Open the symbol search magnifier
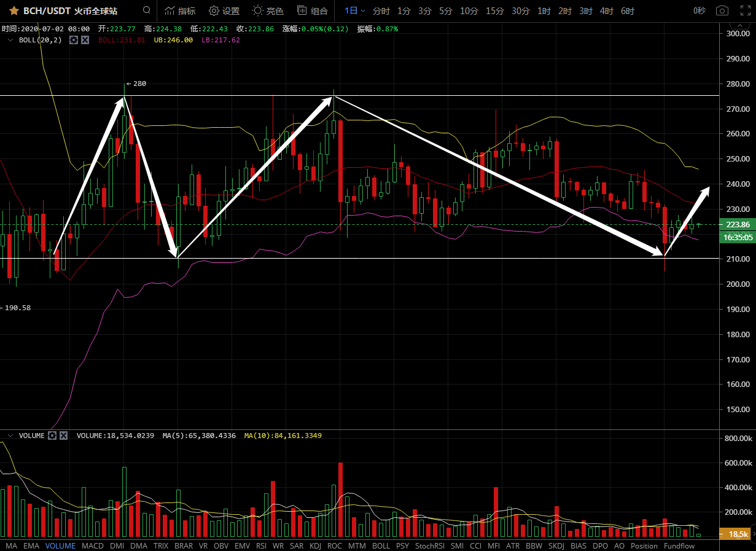756x551 pixels. (146, 10)
